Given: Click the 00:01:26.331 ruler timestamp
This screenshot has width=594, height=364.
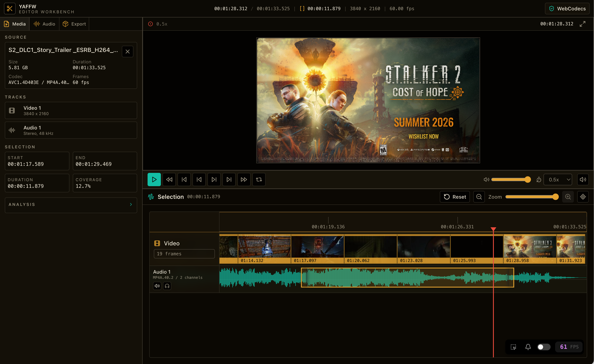Looking at the screenshot, I should [457, 227].
